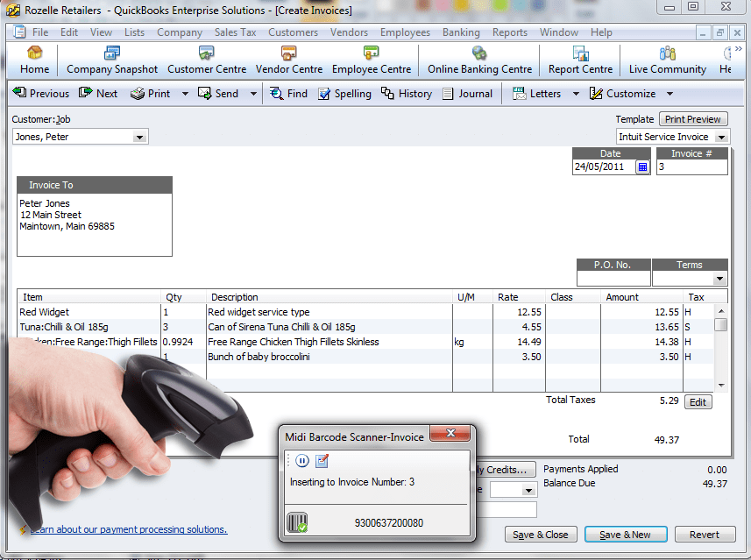The image size is (751, 560).
Task: Run the Spelling check
Action: 324,93
